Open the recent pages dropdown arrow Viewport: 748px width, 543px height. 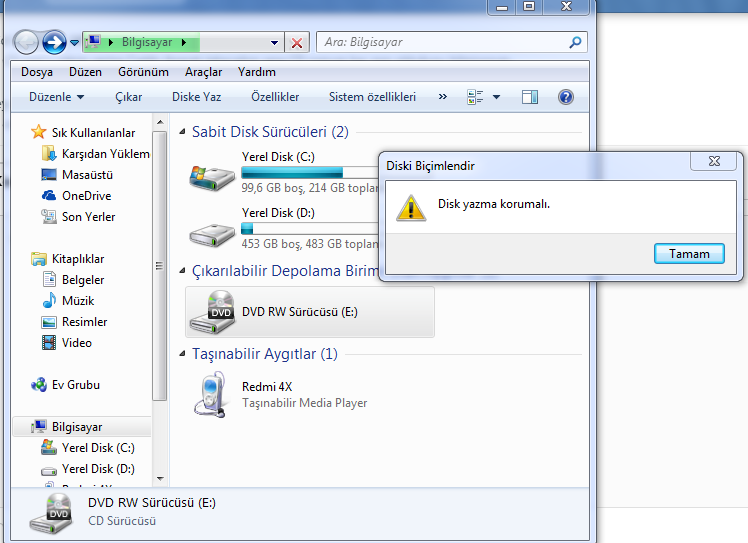74,43
